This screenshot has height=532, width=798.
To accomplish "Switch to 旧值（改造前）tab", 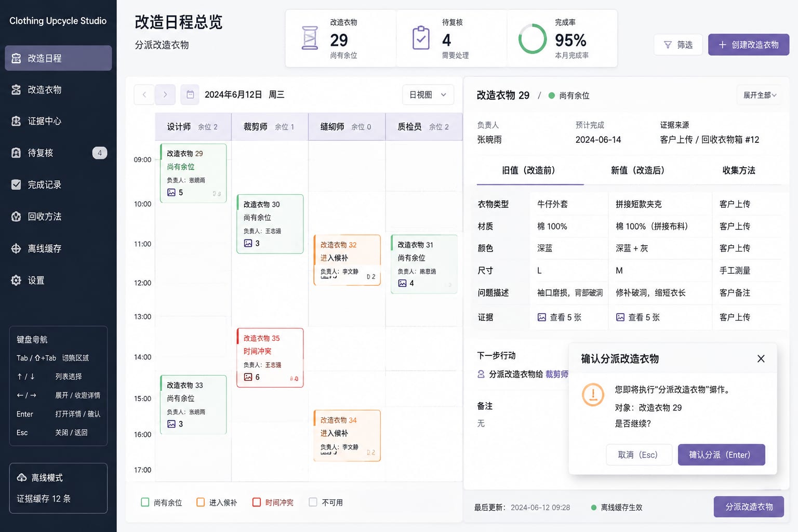I will pyautogui.click(x=529, y=170).
